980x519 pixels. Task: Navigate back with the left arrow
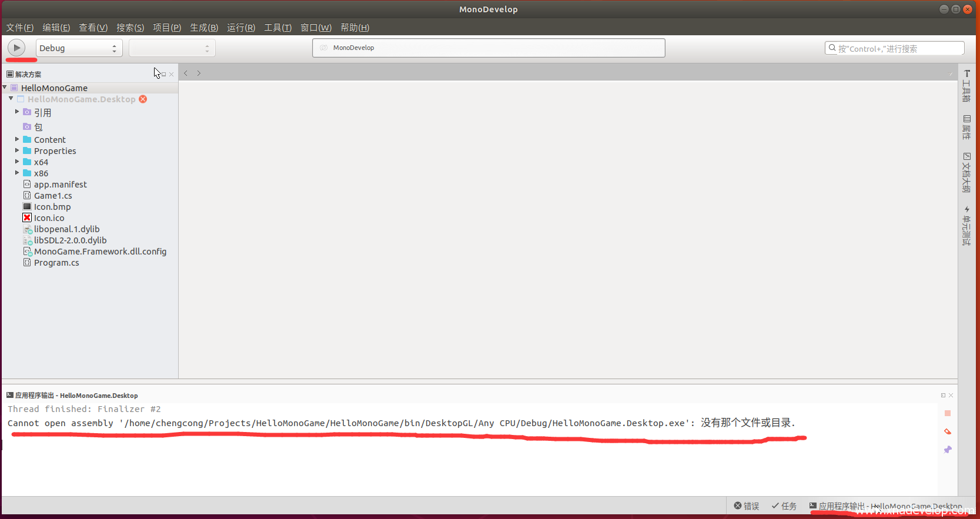point(186,73)
